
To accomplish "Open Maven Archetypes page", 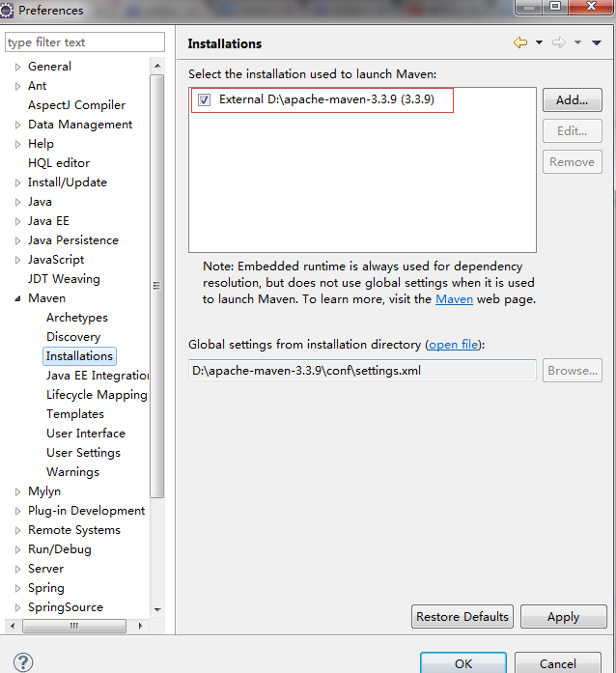I will click(77, 318).
